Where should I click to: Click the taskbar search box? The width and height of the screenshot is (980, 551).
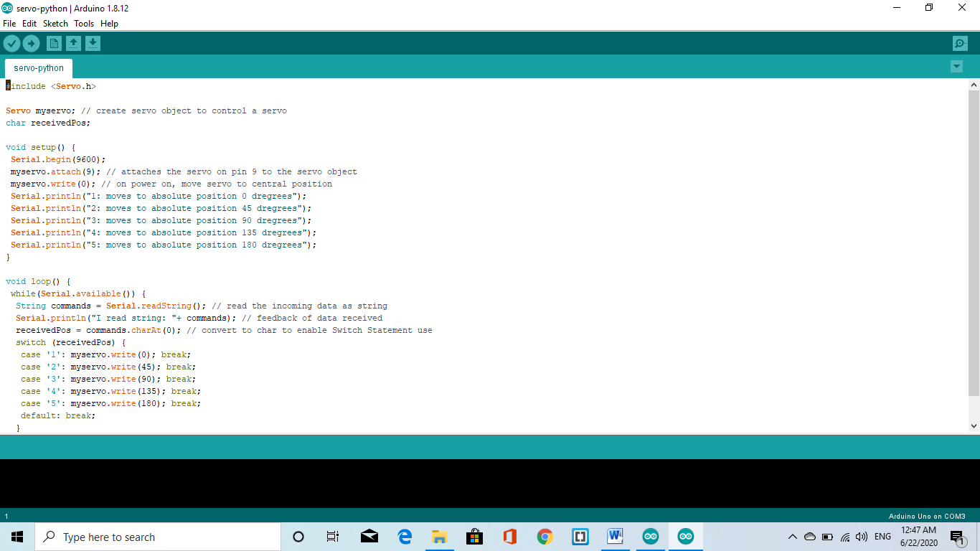point(158,537)
